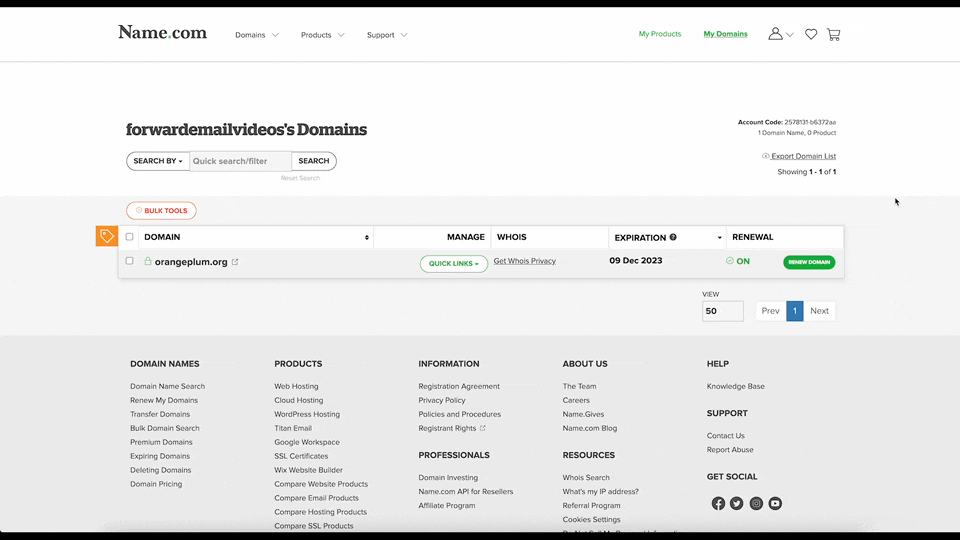Open the account user icon menu

click(775, 34)
